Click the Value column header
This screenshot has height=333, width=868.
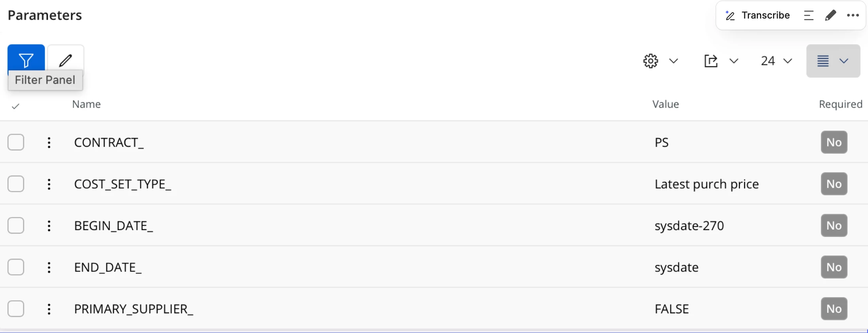665,104
